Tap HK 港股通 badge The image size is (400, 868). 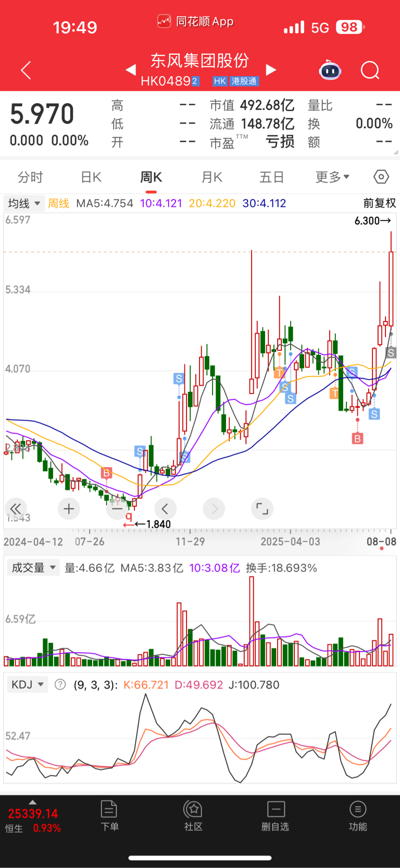coord(235,81)
